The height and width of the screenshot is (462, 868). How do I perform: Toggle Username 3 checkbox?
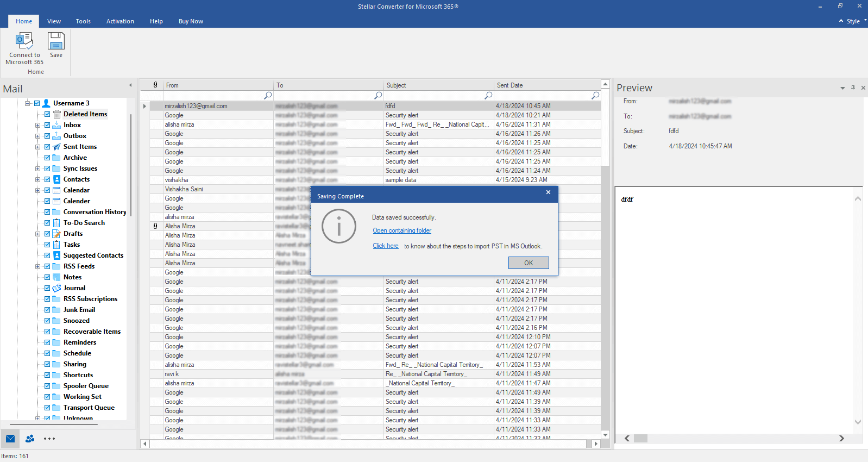[x=37, y=103]
